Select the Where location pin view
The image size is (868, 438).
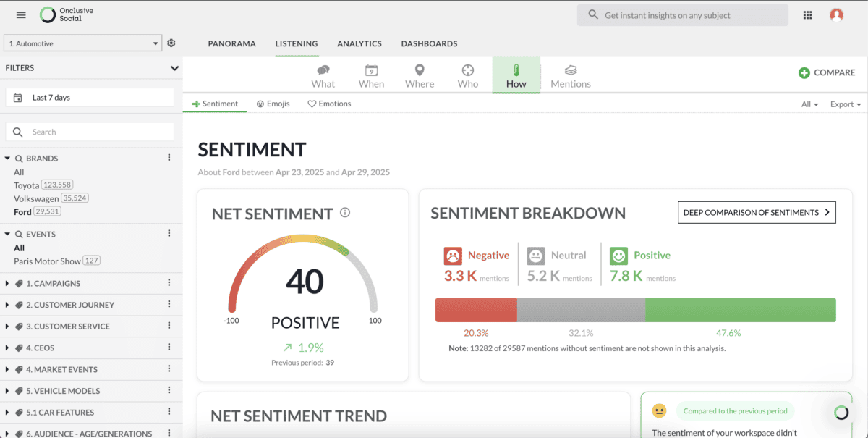point(420,76)
